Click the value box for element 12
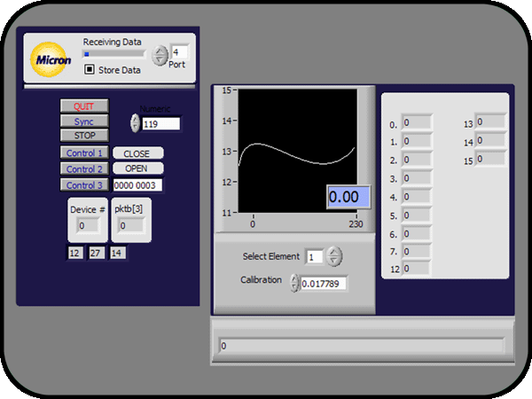532x399 pixels. (x=416, y=269)
